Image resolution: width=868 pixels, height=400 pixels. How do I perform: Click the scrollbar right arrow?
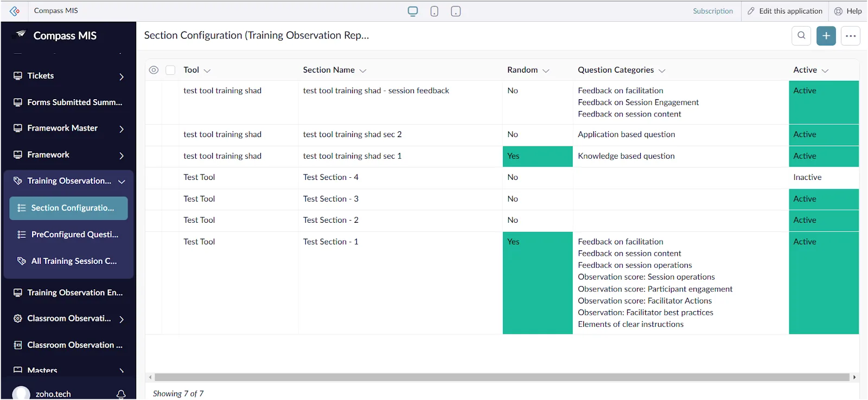point(854,377)
